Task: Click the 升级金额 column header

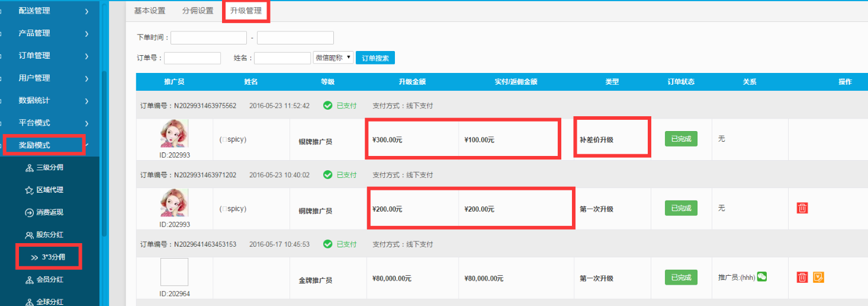Action: tap(412, 82)
